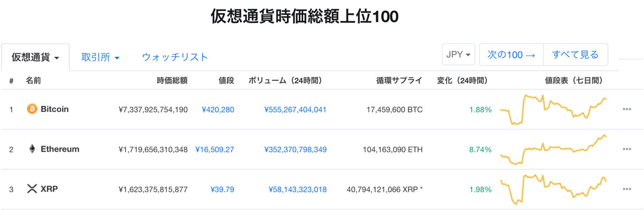This screenshot has width=644, height=210.
Task: Open the three-dot menu for XRP row
Action: 626,189
